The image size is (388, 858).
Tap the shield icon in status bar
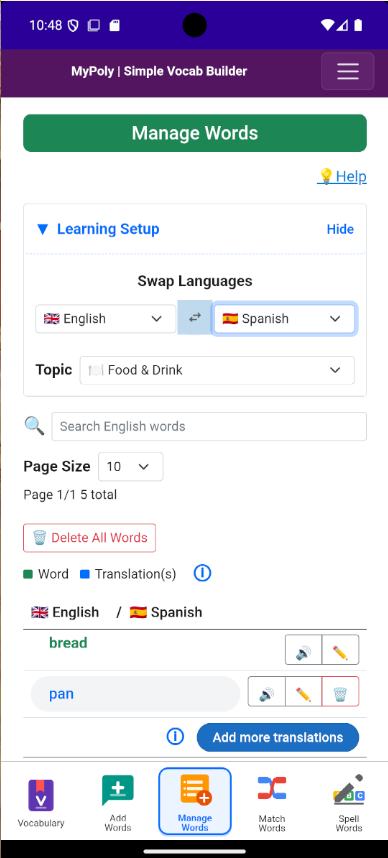click(x=73, y=26)
